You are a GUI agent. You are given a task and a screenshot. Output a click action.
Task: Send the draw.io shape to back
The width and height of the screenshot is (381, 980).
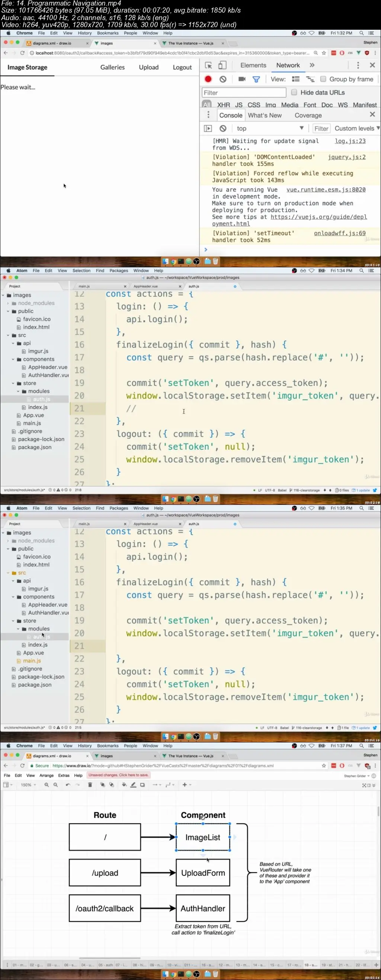coord(112,785)
